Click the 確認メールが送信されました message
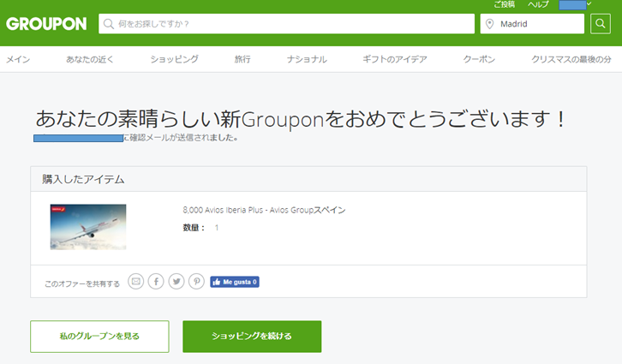Image resolution: width=622 pixels, height=364 pixels. (181, 138)
